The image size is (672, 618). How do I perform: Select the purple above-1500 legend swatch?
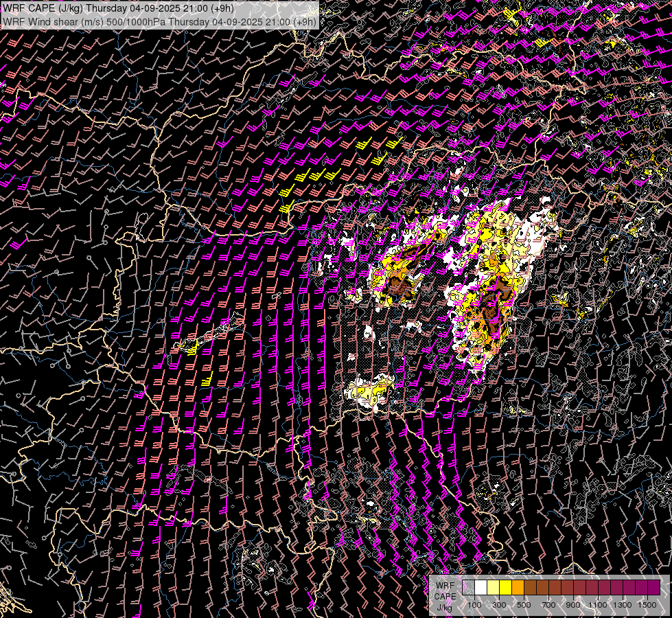click(654, 588)
